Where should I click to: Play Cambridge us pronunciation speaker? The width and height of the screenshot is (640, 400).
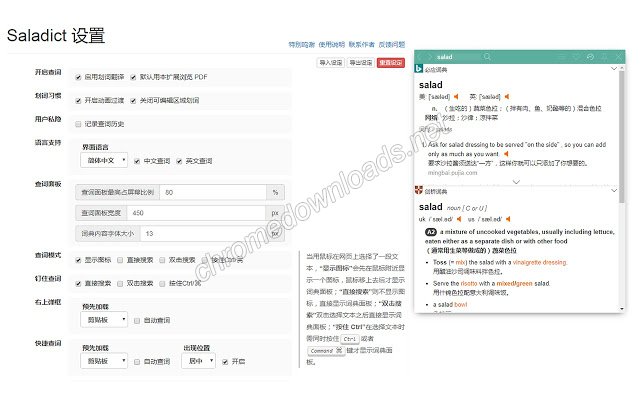[508, 219]
